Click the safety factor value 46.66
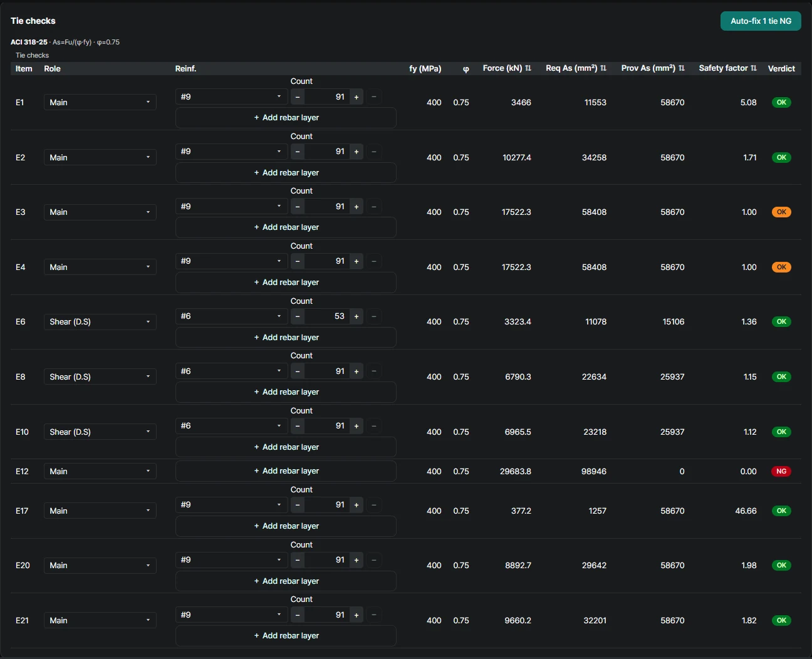 (746, 511)
